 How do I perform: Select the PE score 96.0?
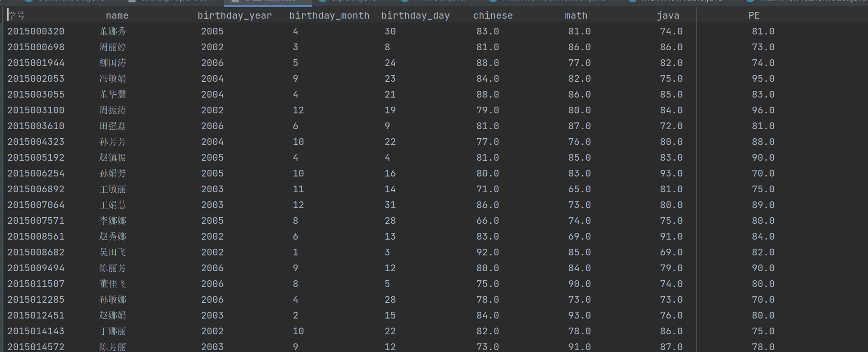point(763,110)
